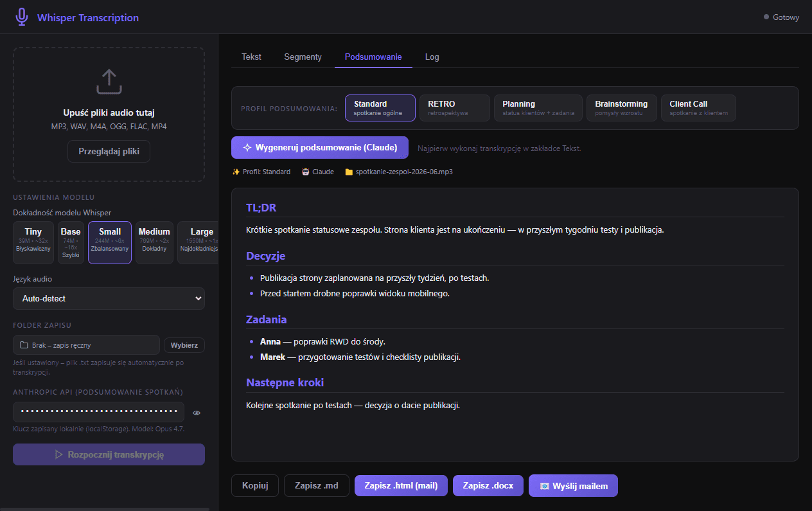Click the sparkle icon beside Profil: Standard
The width and height of the screenshot is (812, 511).
point(236,172)
